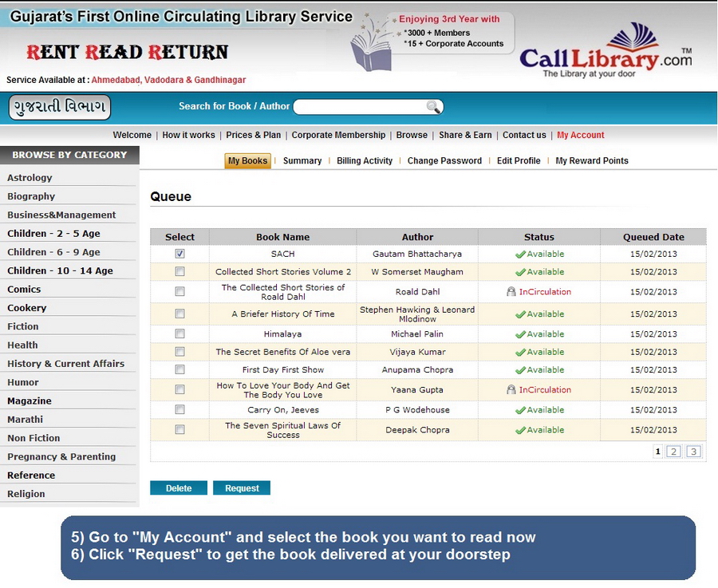Select the First Day First Show checkbox
Screen dimensions: 718x588
pos(179,369)
